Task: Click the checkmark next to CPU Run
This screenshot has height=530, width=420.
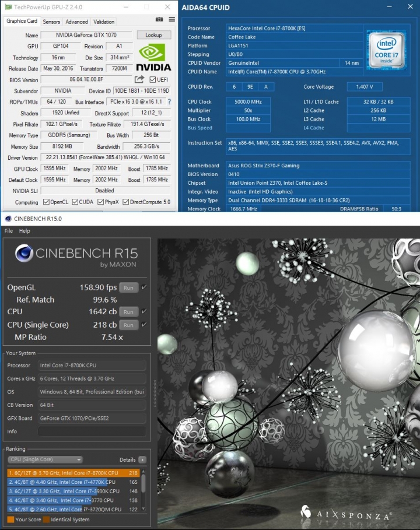Action: pos(144,311)
